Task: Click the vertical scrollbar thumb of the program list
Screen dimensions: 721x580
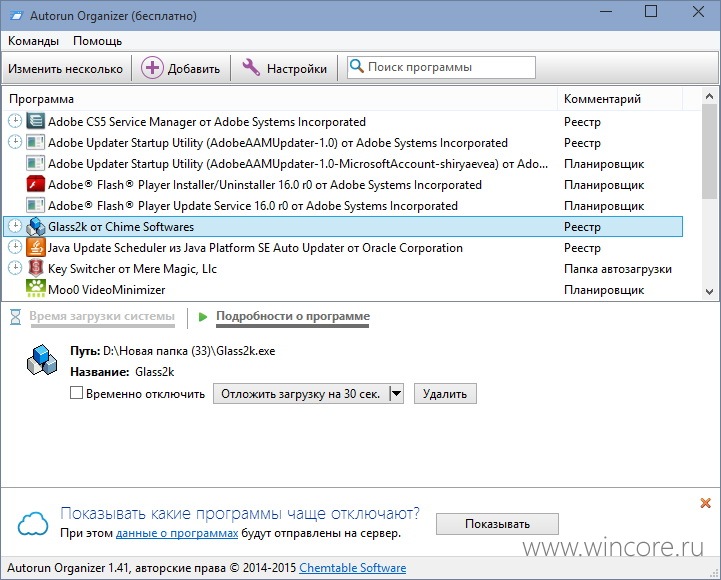Action: 710,152
